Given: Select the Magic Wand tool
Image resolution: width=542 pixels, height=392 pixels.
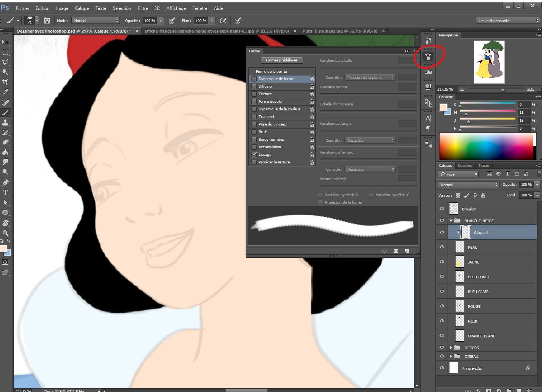Looking at the screenshot, I should pos(5,72).
